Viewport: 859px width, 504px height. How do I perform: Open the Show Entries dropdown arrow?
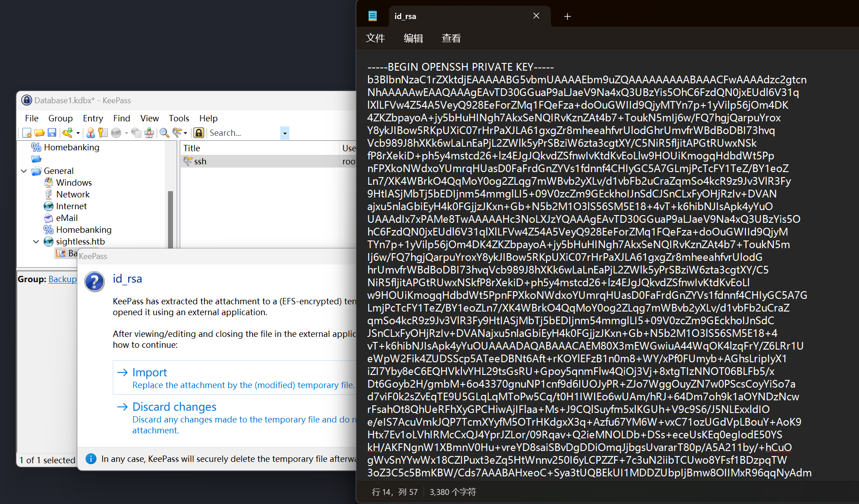(x=185, y=133)
